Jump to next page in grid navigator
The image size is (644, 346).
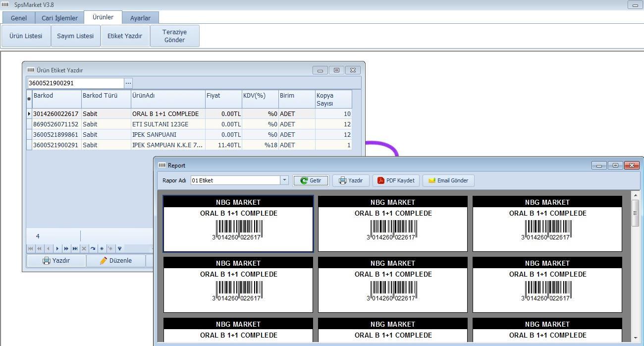[66, 248]
